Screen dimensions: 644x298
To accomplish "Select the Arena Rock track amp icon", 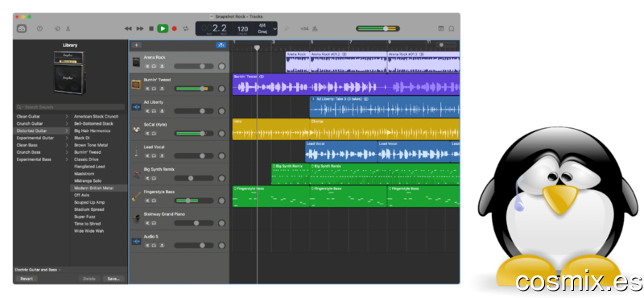I will click(x=136, y=62).
